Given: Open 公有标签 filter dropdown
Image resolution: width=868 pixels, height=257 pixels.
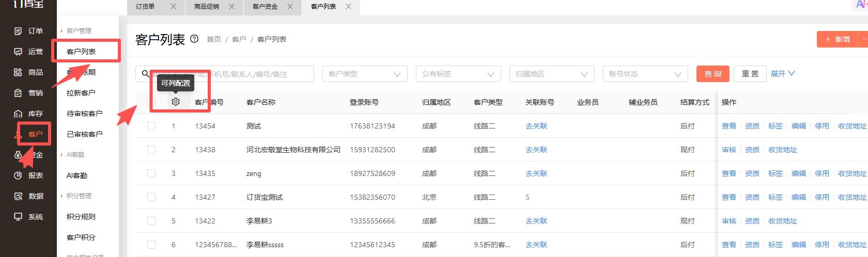Looking at the screenshot, I should (458, 74).
